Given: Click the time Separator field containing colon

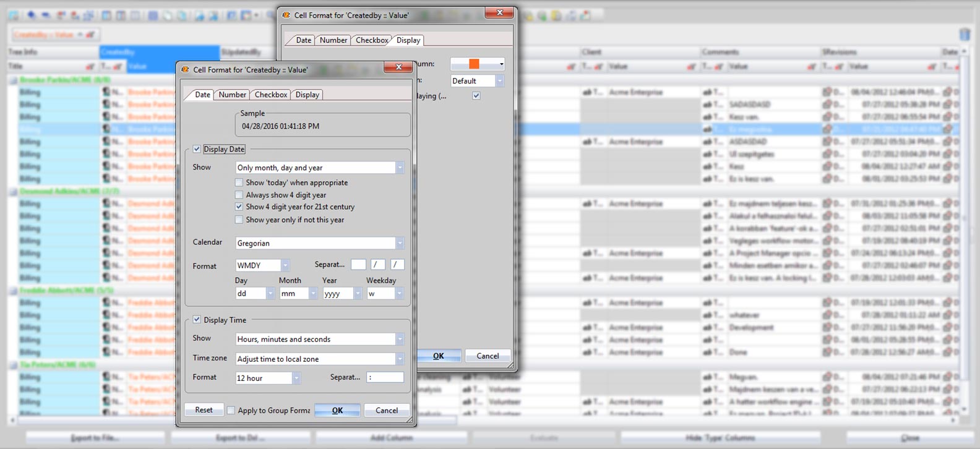Looking at the screenshot, I should tap(384, 377).
